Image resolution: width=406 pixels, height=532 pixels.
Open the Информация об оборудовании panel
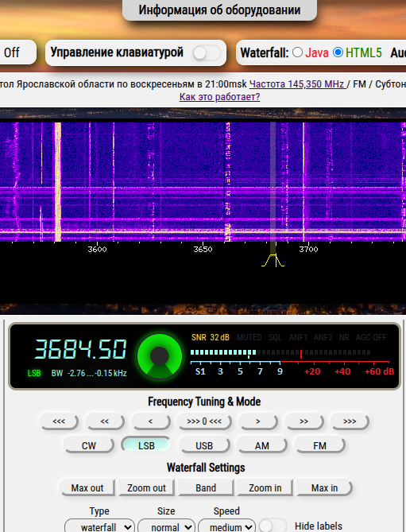219,10
